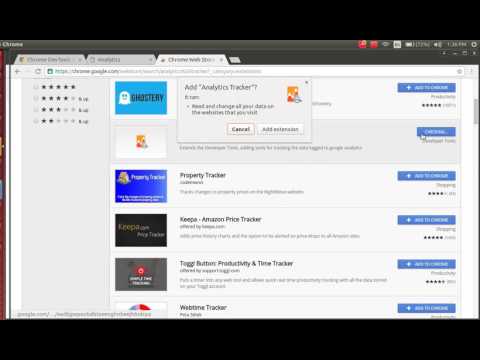Screen dimensions: 480x360
Task: Go back to the previous page
Action: pos(18,71)
